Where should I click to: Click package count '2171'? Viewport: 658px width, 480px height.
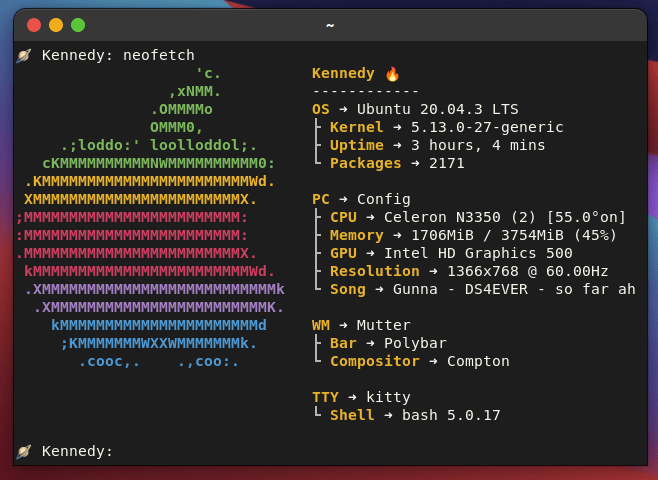point(446,164)
